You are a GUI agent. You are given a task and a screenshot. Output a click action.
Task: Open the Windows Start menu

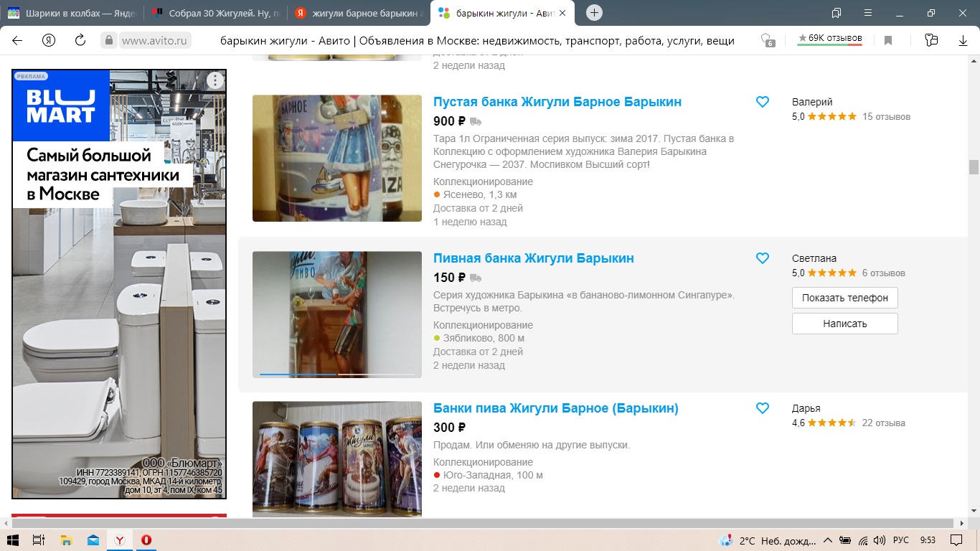click(x=12, y=540)
